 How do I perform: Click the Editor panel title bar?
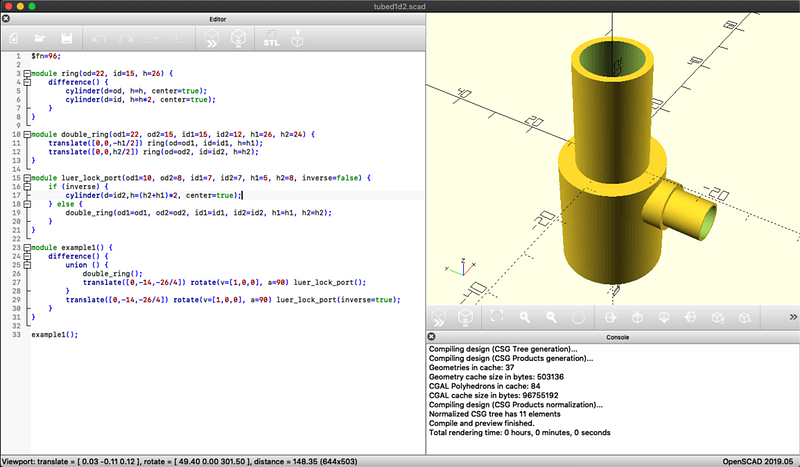coord(213,19)
